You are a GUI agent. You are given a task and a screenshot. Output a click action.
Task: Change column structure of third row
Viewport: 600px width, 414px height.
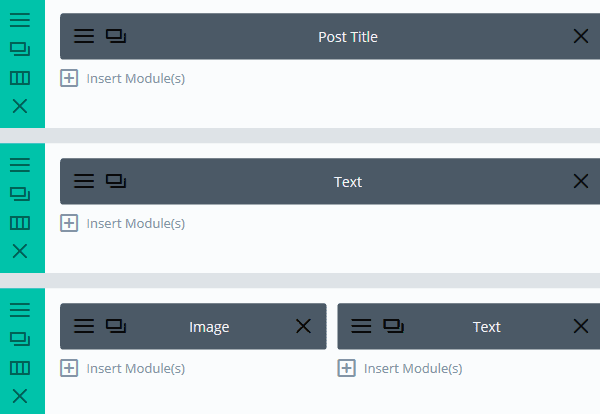(20, 368)
